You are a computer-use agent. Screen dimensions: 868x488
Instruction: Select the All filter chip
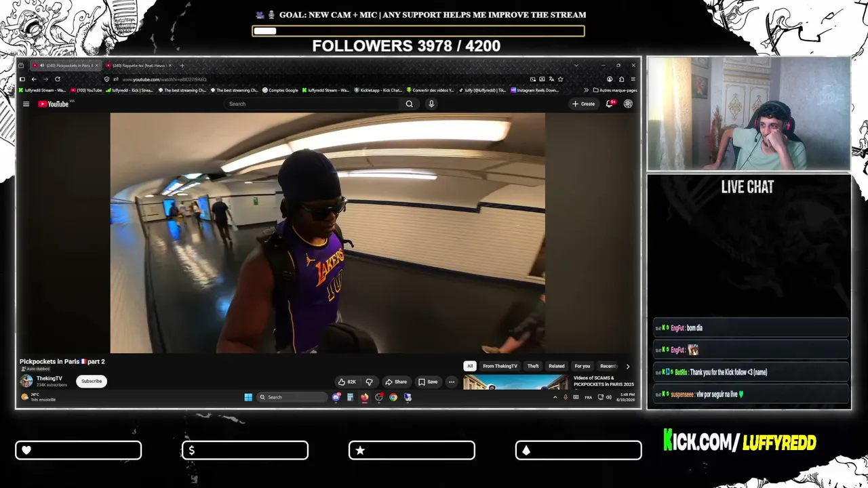coord(470,366)
